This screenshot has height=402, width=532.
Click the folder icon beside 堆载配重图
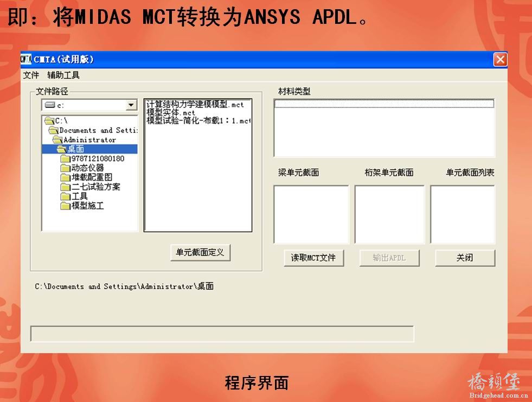[66, 177]
